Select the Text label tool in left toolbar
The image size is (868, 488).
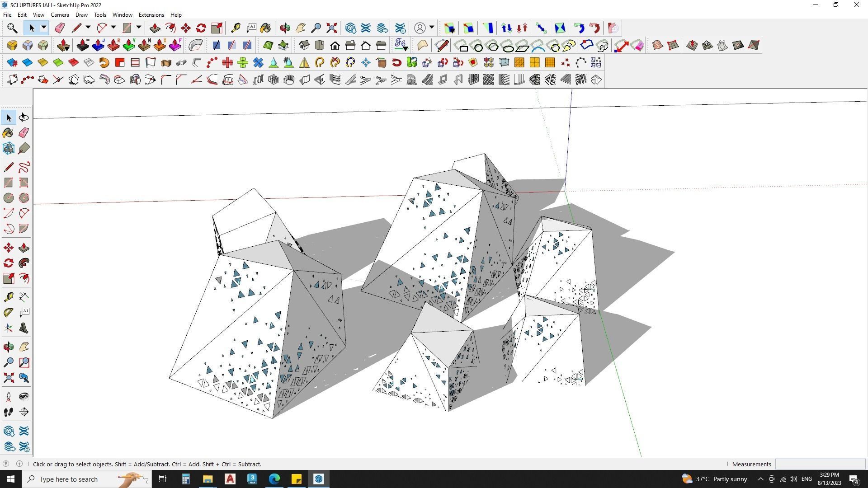24,312
